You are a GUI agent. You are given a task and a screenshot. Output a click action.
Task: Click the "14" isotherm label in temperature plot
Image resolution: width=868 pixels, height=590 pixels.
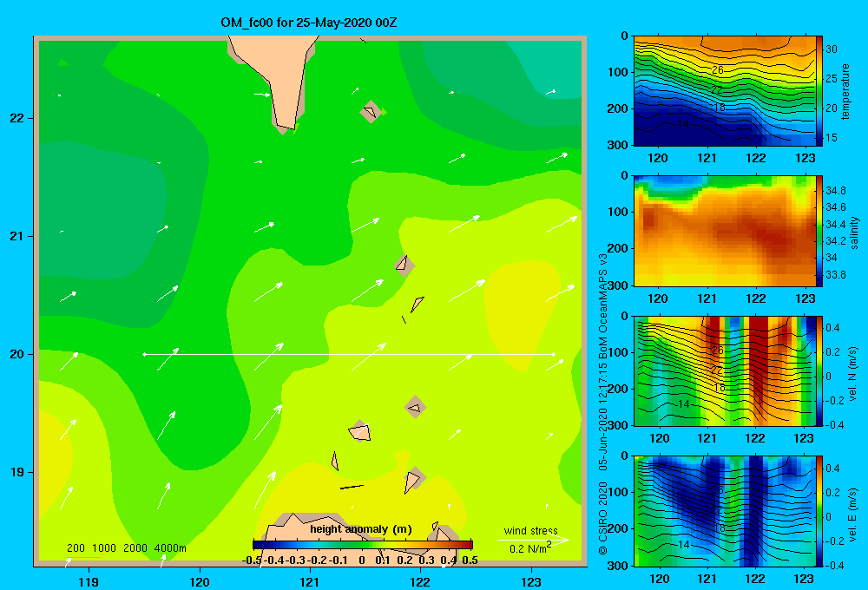[x=683, y=124]
